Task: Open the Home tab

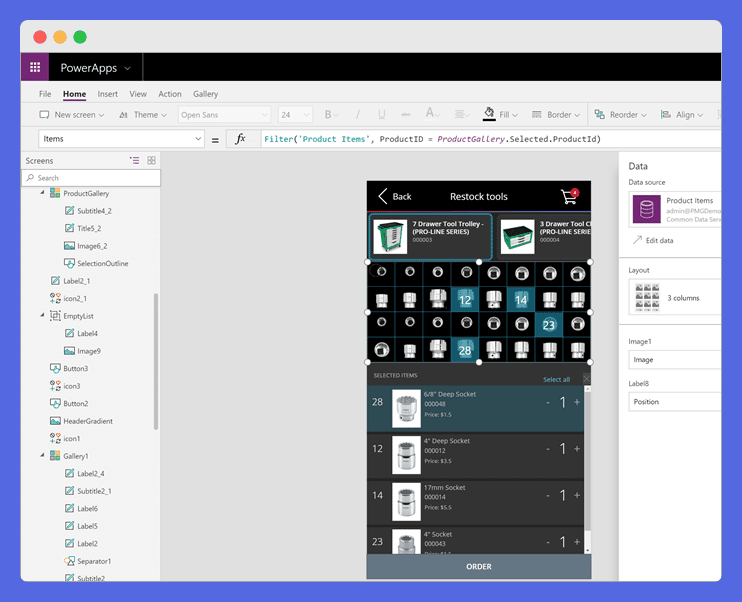Action: coord(74,94)
